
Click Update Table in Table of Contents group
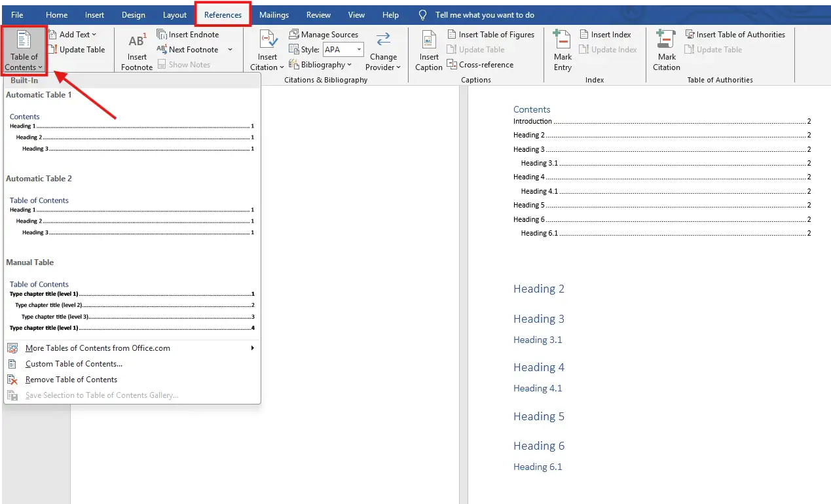76,49
